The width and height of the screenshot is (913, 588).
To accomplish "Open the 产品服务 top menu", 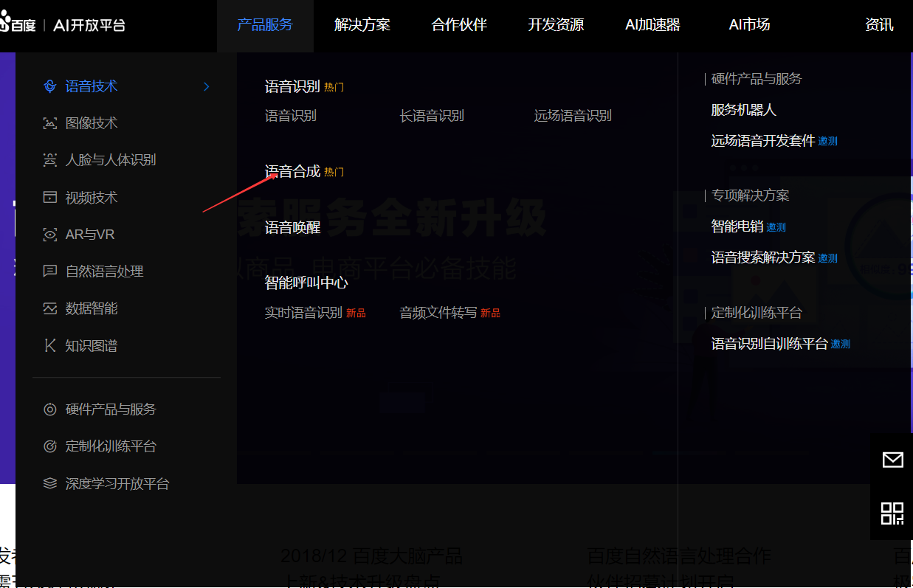I will click(x=265, y=25).
